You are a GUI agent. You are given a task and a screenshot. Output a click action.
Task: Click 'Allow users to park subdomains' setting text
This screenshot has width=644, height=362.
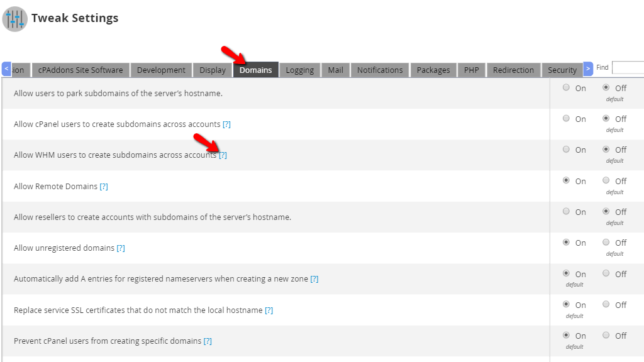(x=118, y=94)
